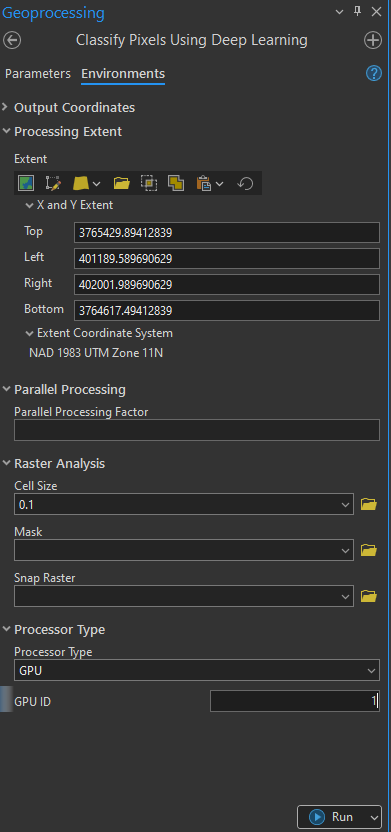This screenshot has width=391, height=832.
Task: Run the geoprocessing tool
Action: point(332,817)
